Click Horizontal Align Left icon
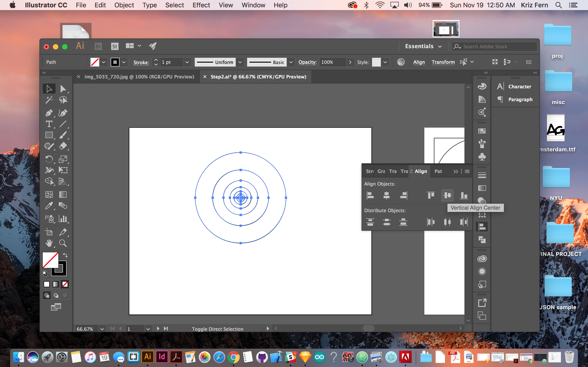This screenshot has width=588, height=367. coord(370,195)
